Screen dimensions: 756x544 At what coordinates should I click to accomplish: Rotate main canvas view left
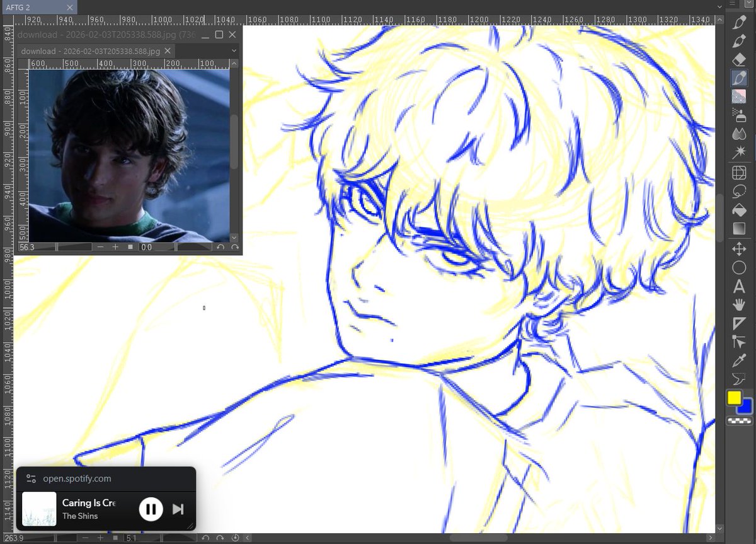(205, 538)
